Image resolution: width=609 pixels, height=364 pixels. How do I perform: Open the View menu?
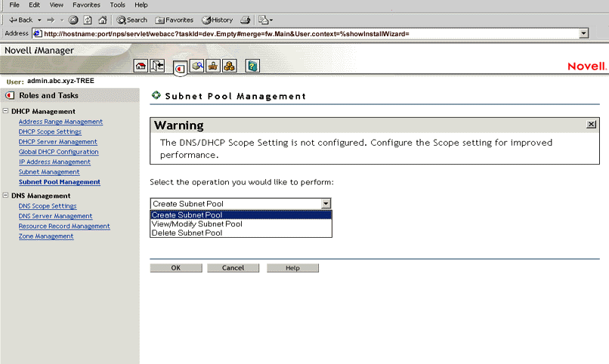point(57,5)
